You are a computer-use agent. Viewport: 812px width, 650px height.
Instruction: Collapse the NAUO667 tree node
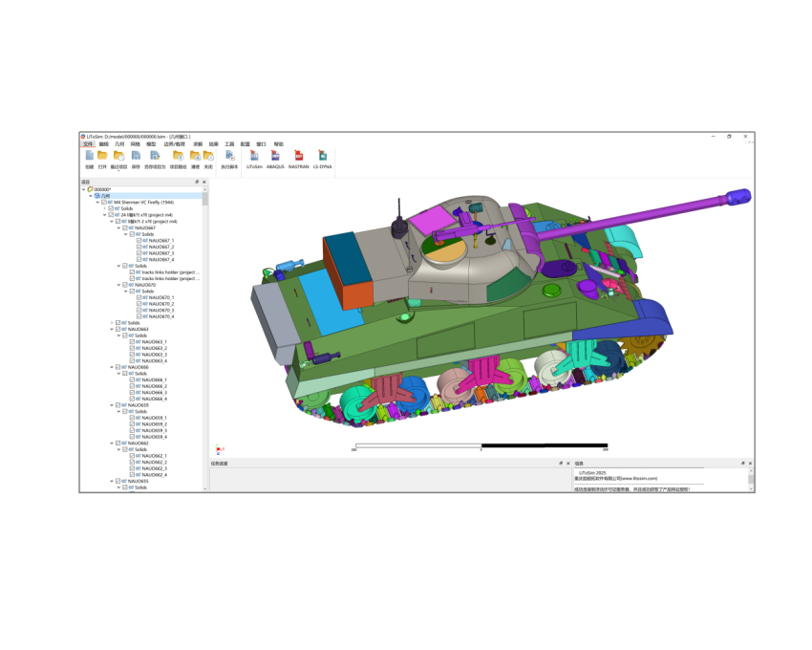(118, 227)
